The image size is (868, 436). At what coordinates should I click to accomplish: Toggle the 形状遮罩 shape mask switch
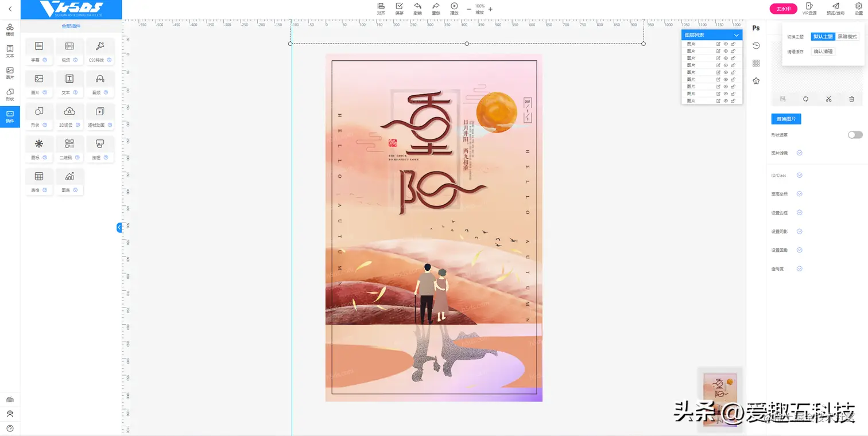tap(855, 135)
